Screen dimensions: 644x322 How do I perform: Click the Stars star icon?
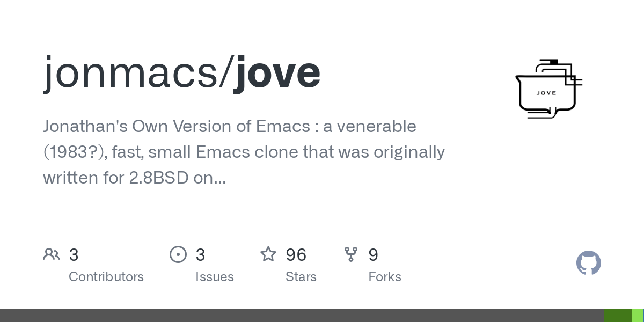[x=268, y=254]
